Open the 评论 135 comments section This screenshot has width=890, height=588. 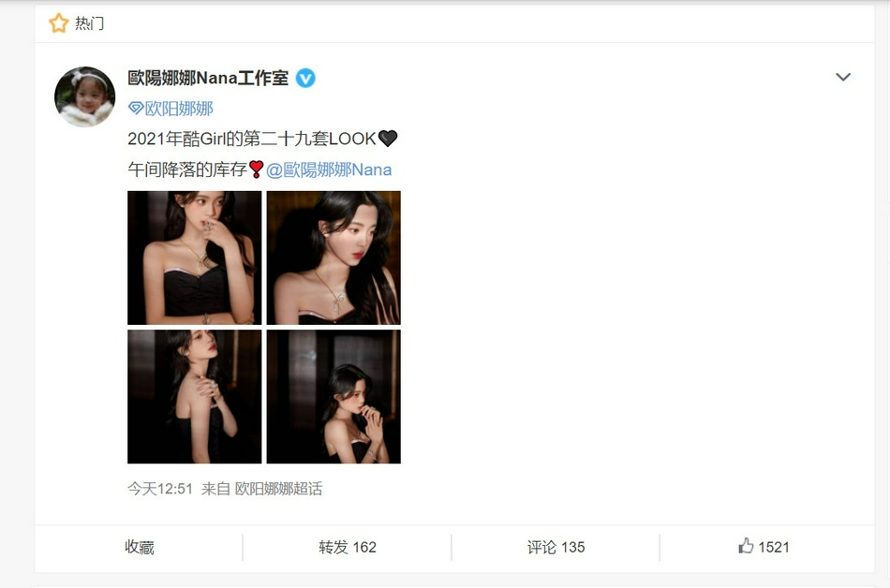click(556, 547)
